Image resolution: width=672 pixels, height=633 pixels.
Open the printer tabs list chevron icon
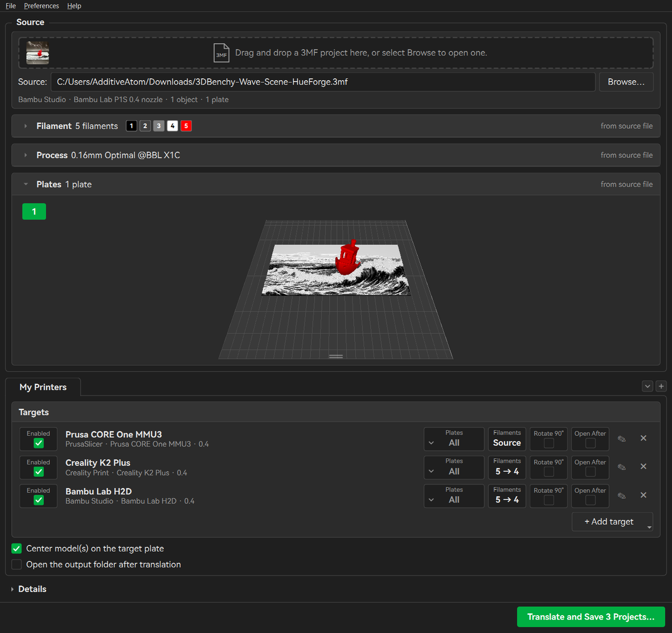[647, 386]
